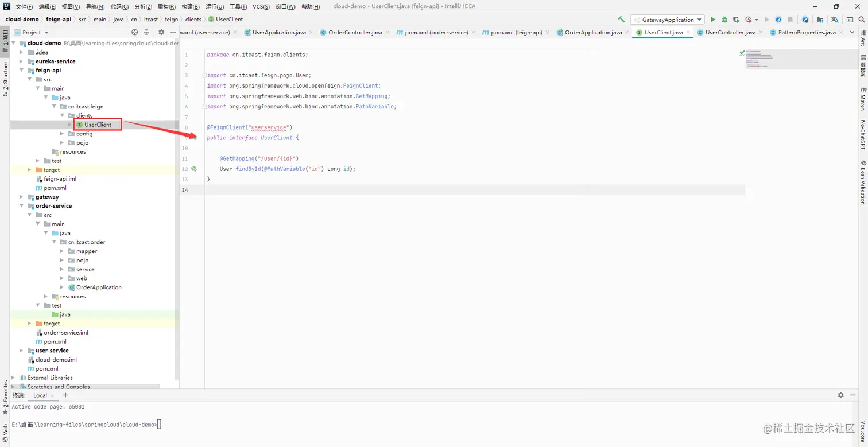This screenshot has width=868, height=447.
Task: Switch to the UserController.java tab
Action: [730, 33]
